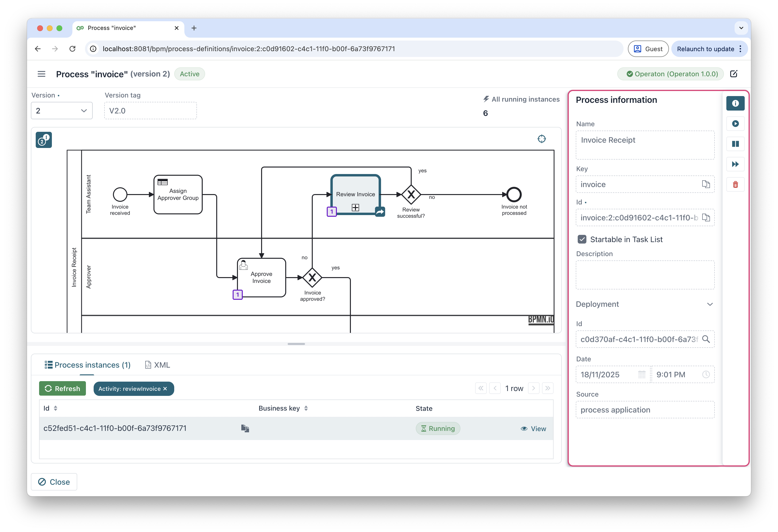
Task: Search the deployment Id via magnifier icon
Action: coord(707,339)
